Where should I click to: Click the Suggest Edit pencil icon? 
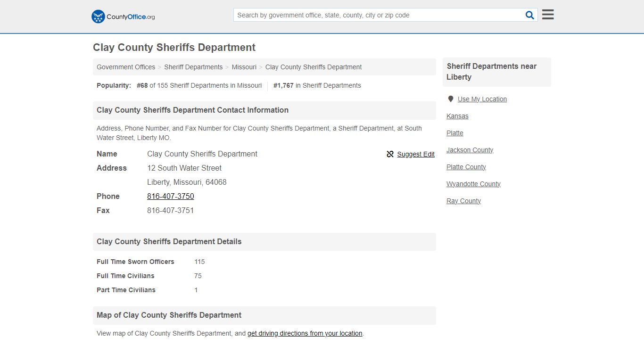(x=390, y=154)
